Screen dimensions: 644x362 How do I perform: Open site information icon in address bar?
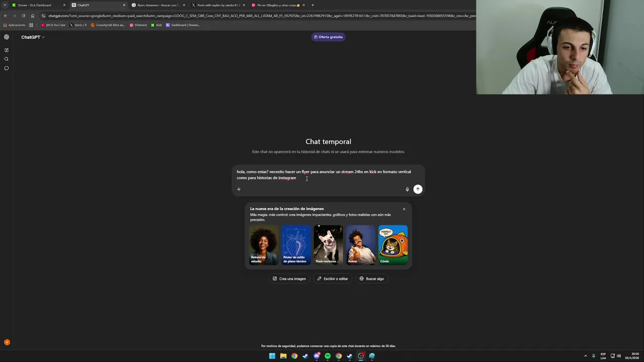44,16
